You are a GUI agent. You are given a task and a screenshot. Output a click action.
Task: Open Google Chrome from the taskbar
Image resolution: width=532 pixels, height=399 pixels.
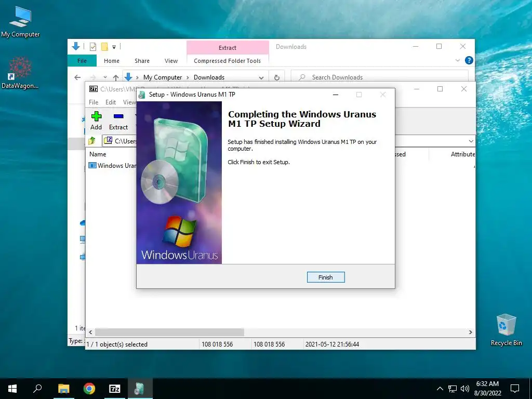pos(89,389)
